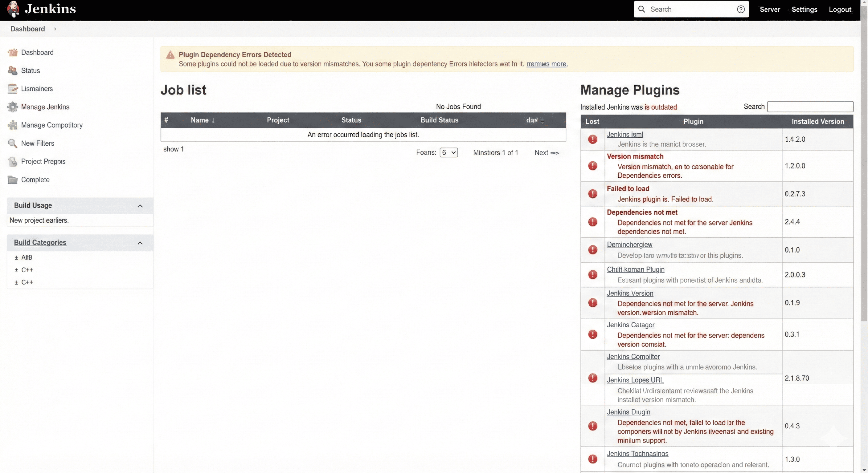Collapse the Build Usage panel
Image resolution: width=868 pixels, height=473 pixels.
tap(140, 206)
